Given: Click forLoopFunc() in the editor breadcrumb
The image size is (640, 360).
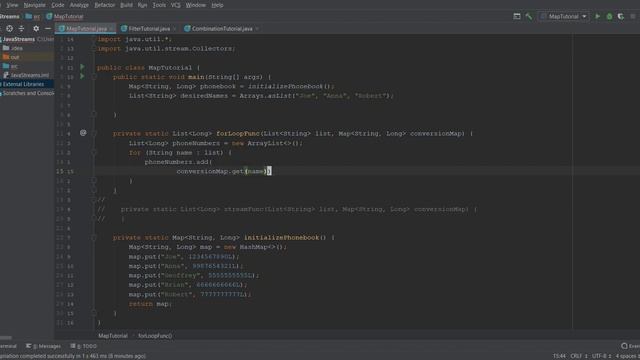Looking at the screenshot, I should click(x=155, y=336).
